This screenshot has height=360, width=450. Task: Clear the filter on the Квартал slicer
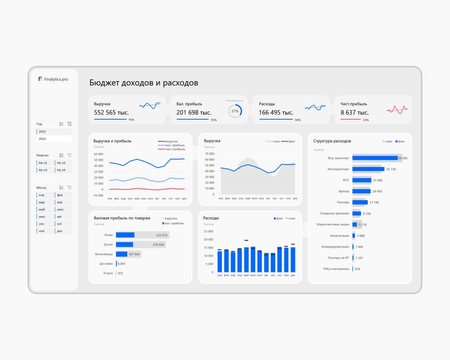[69, 155]
